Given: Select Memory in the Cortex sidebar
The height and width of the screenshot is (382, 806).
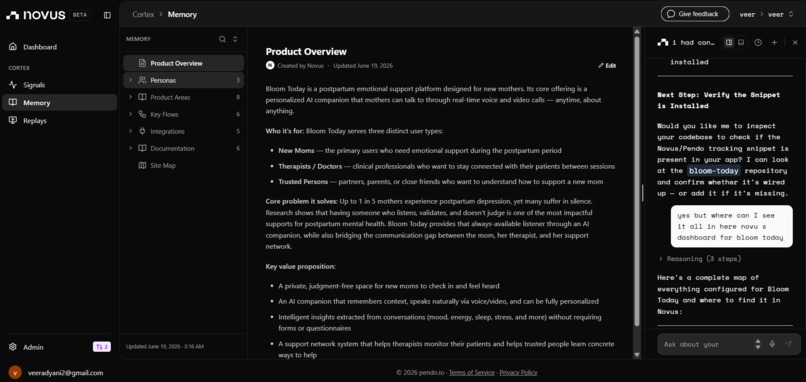Looking at the screenshot, I should tap(60, 102).
